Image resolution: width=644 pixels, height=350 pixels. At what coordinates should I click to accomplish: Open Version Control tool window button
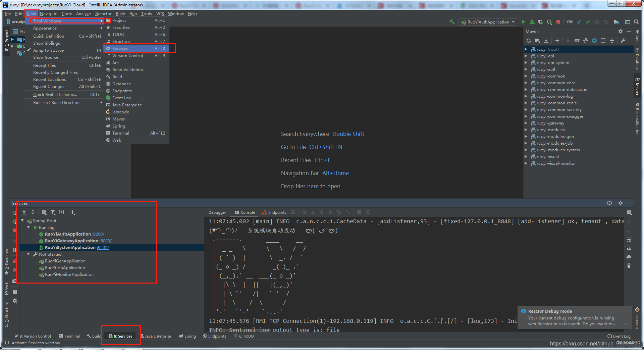click(x=33, y=336)
